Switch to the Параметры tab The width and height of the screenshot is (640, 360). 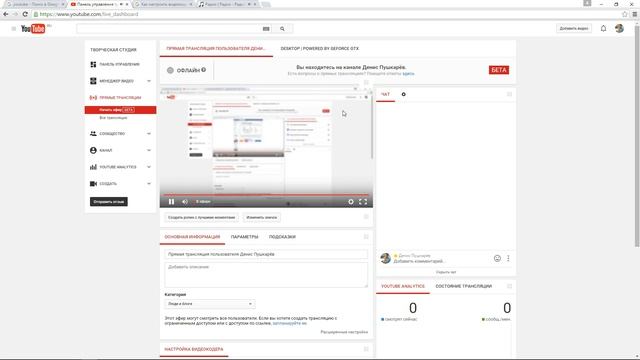pos(244,237)
